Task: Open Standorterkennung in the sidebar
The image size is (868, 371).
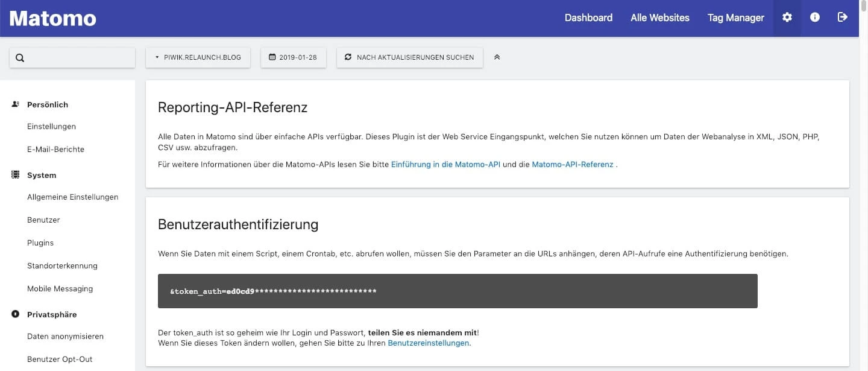Action: [62, 265]
